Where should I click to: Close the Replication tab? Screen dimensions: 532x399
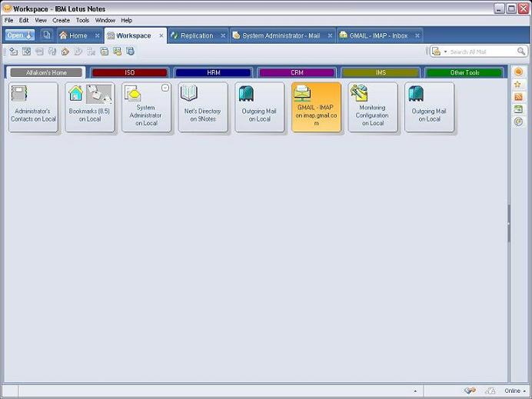[x=223, y=35]
